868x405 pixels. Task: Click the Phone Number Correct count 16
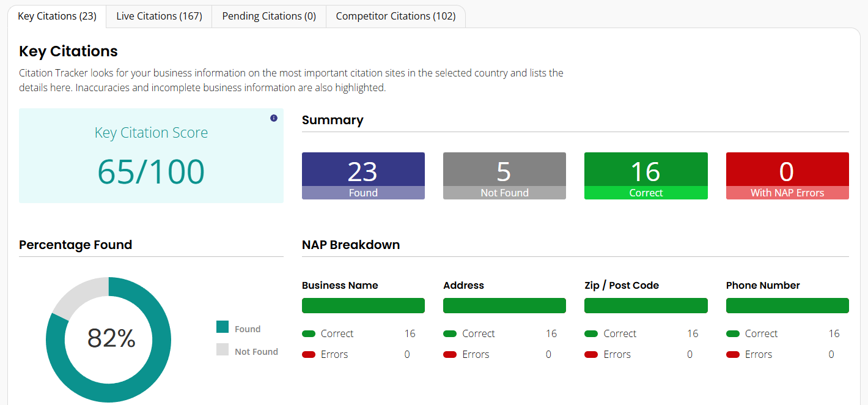pos(834,333)
